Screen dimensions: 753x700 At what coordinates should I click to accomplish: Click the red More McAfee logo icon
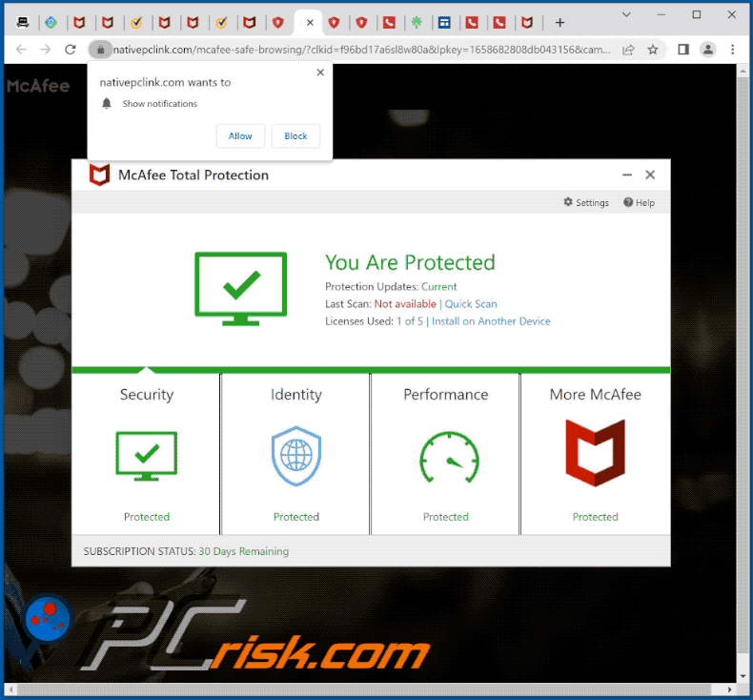point(595,453)
